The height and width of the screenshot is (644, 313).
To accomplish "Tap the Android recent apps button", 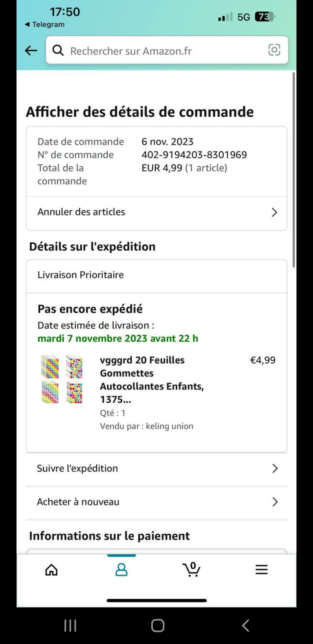I will [x=70, y=625].
